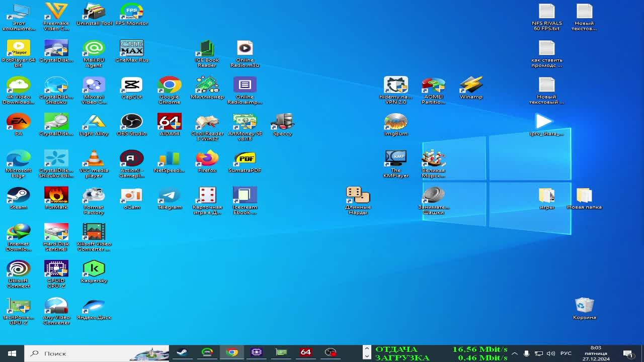The width and height of the screenshot is (644, 362).
Task: Select the Online Radio.m3u file
Action: [245, 54]
